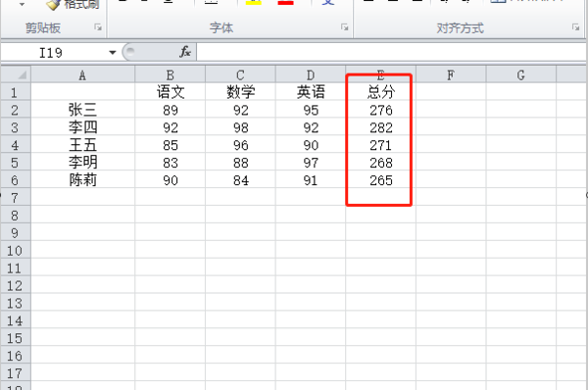Select column C header
Viewport: 588px width, 390px height.
240,75
